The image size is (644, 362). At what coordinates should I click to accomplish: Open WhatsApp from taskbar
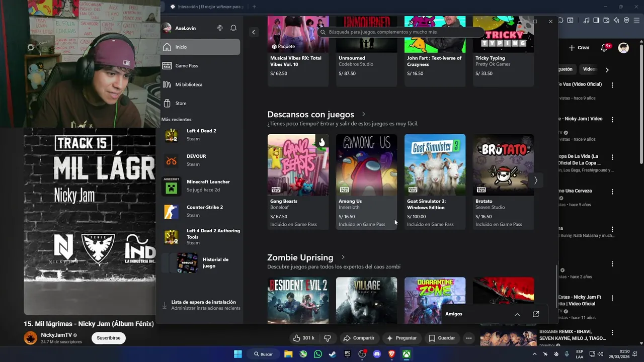tap(317, 354)
